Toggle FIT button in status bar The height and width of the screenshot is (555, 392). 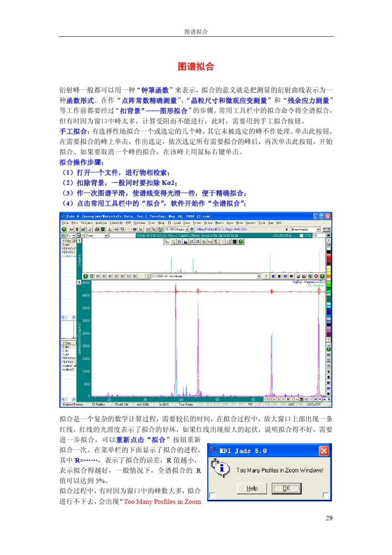coord(276,404)
